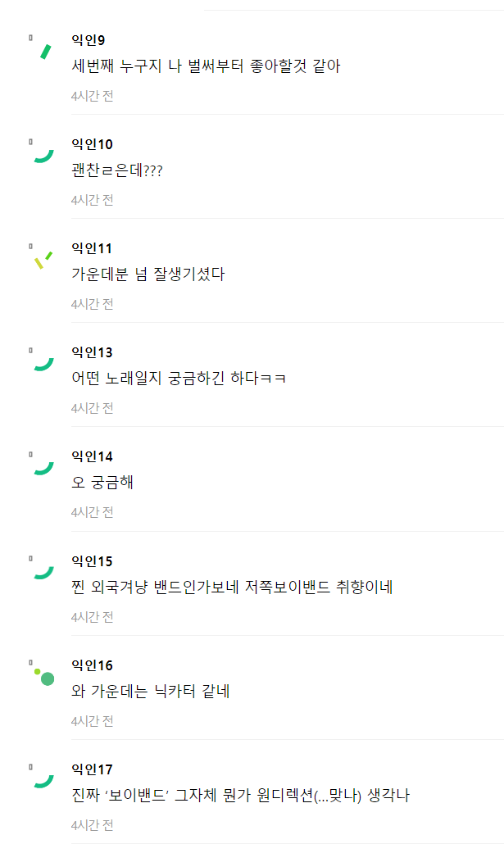Open the 익인17 nickname link
The height and width of the screenshot is (844, 504).
(92, 769)
